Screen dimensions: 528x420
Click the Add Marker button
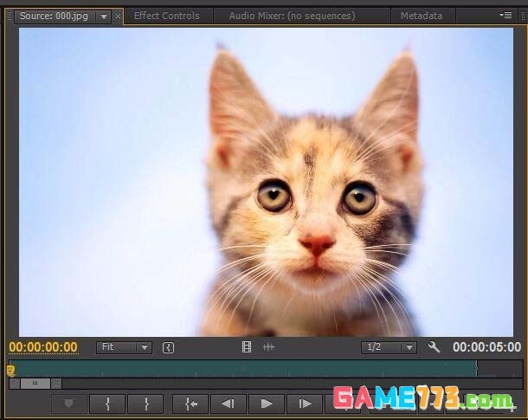(69, 404)
